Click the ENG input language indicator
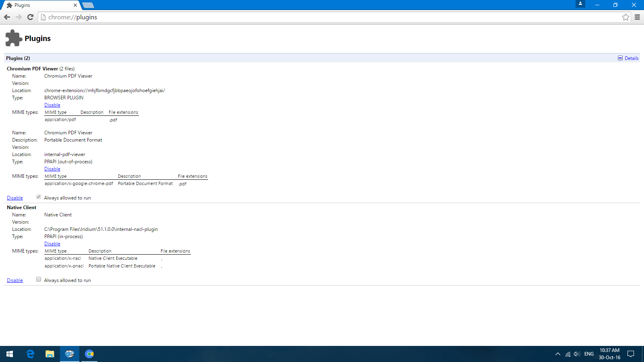 589,354
